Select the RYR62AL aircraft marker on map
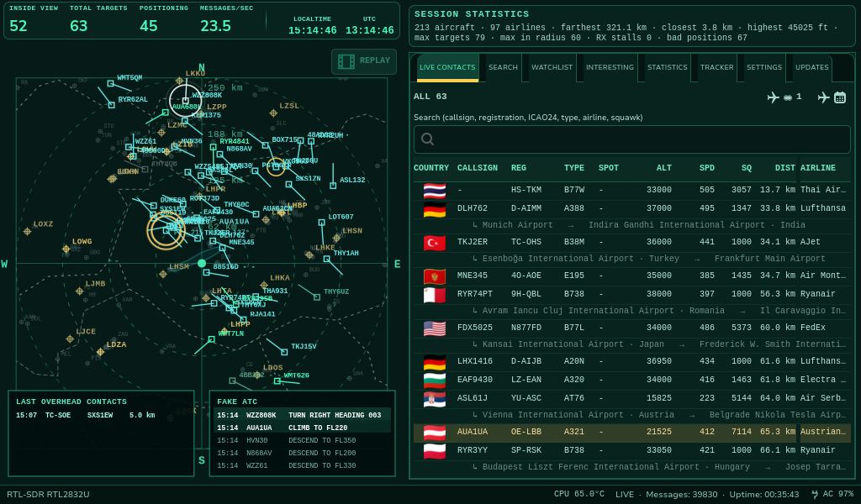 point(112,105)
